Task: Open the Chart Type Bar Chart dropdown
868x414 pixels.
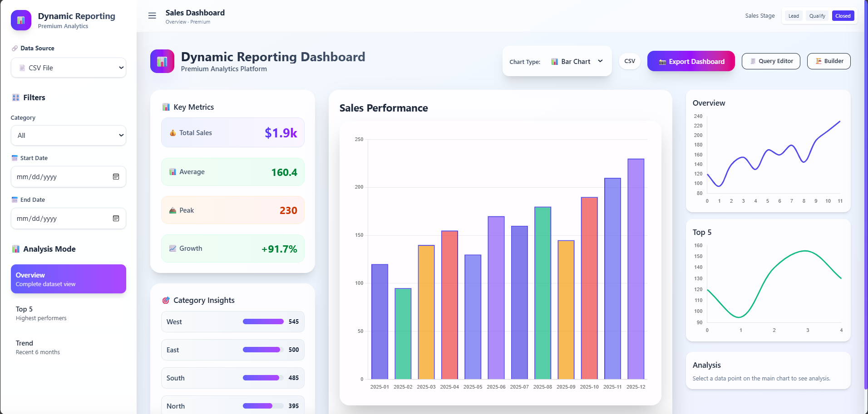Action: tap(577, 62)
